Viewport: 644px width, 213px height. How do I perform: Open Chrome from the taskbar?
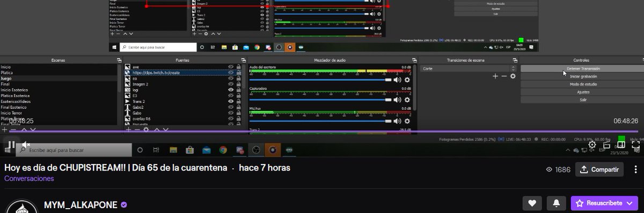[223, 150]
